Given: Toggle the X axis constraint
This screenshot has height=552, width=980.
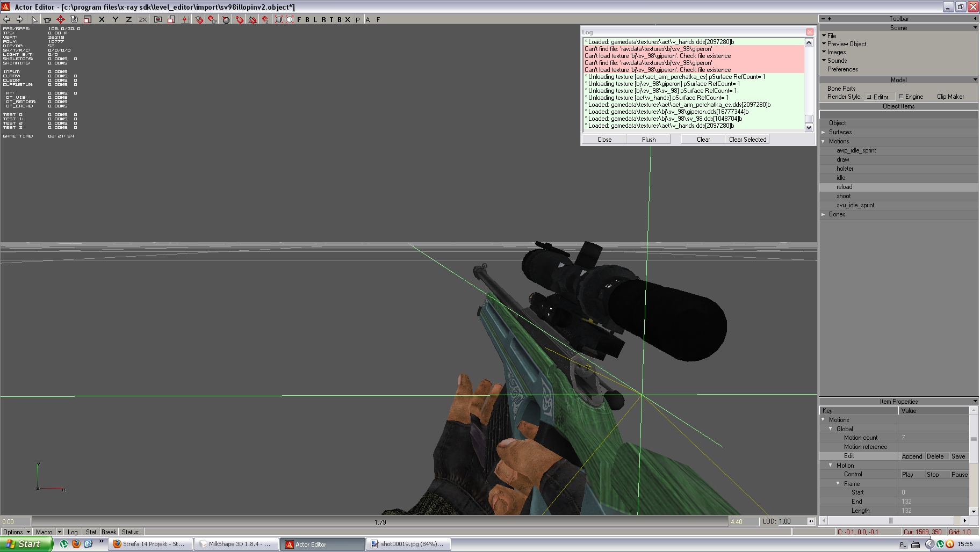Looking at the screenshot, I should click(x=102, y=19).
